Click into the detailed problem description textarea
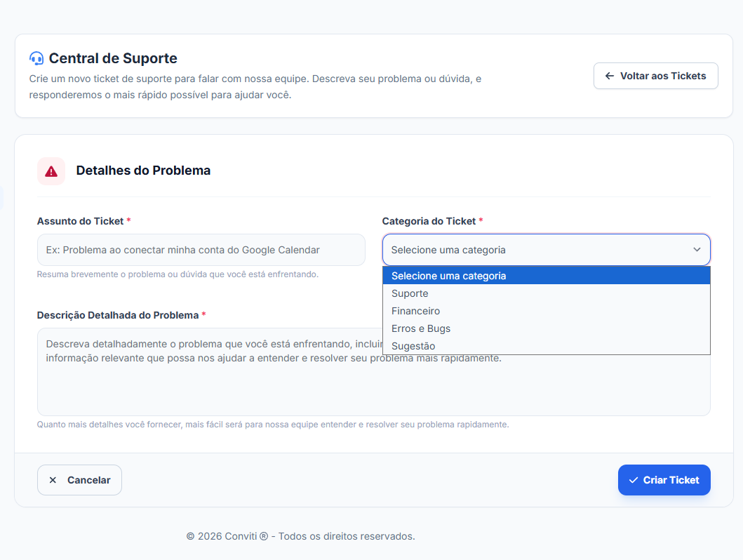This screenshot has height=560, width=743. tap(210, 386)
